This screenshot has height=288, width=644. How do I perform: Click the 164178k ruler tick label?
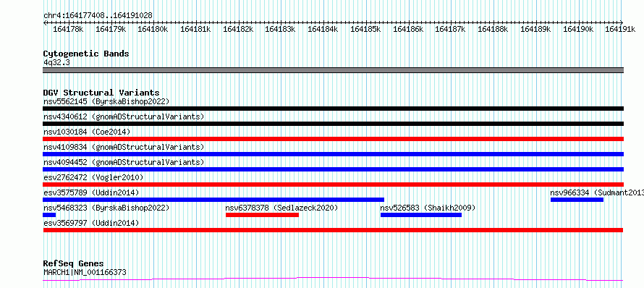(68, 29)
